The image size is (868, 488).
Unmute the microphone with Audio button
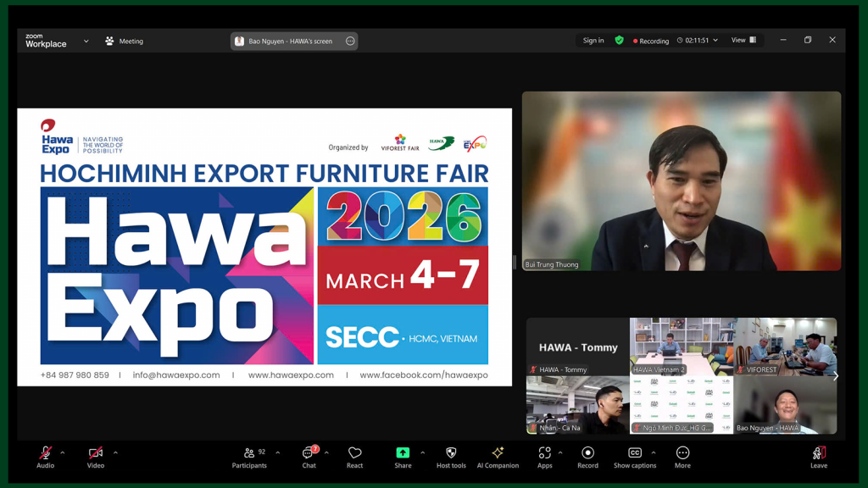pyautogui.click(x=46, y=457)
